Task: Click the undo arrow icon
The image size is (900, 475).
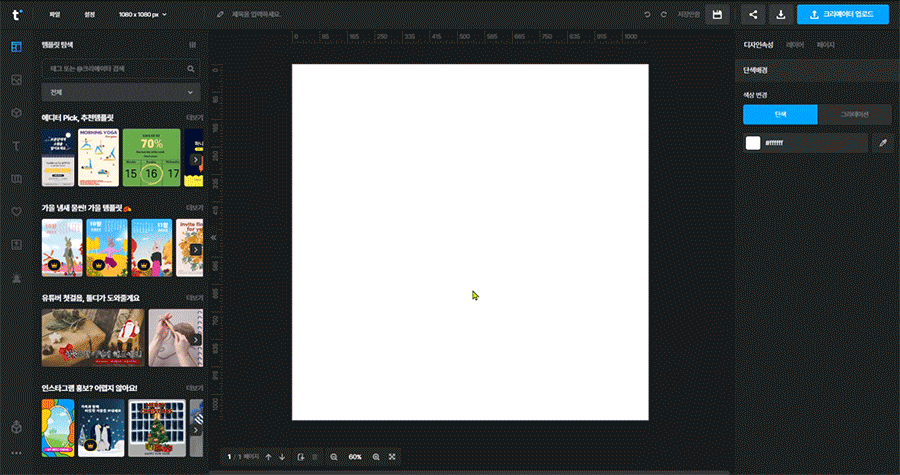Action: [x=648, y=14]
